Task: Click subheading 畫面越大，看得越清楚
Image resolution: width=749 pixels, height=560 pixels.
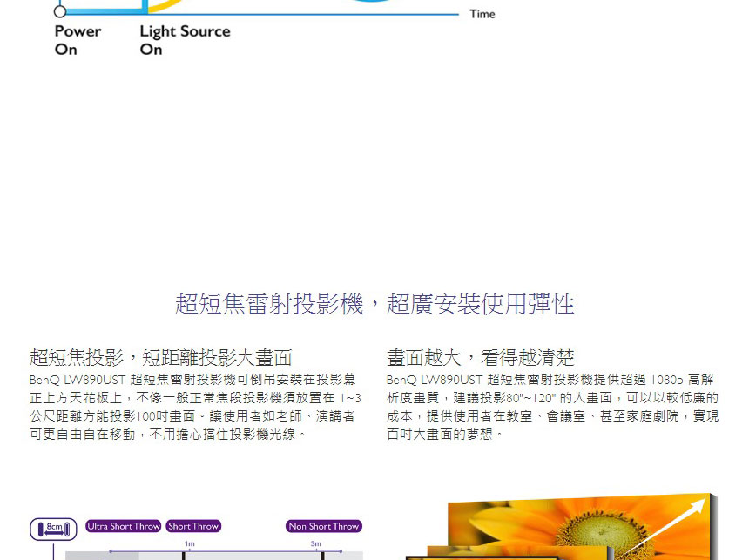Action: (481, 357)
